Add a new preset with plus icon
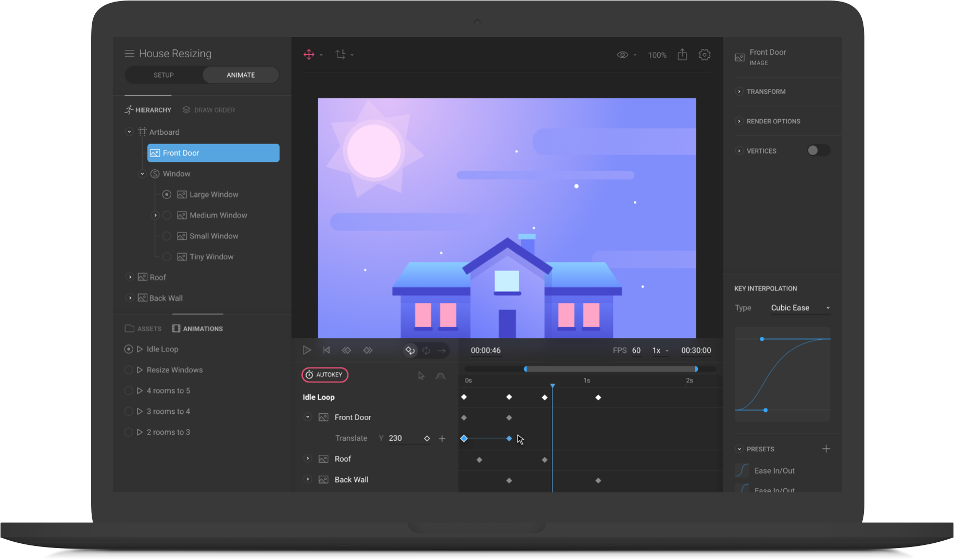The image size is (954, 560). click(x=826, y=449)
